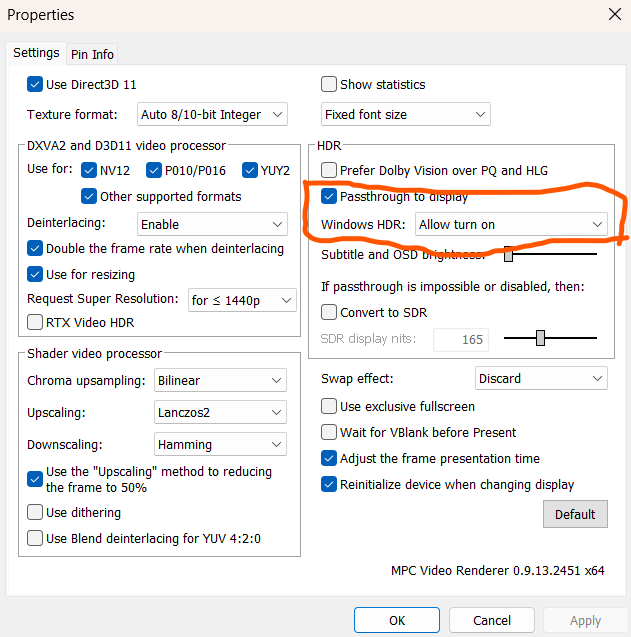Open the Swap effect dropdown
This screenshot has height=637, width=631.
(541, 378)
